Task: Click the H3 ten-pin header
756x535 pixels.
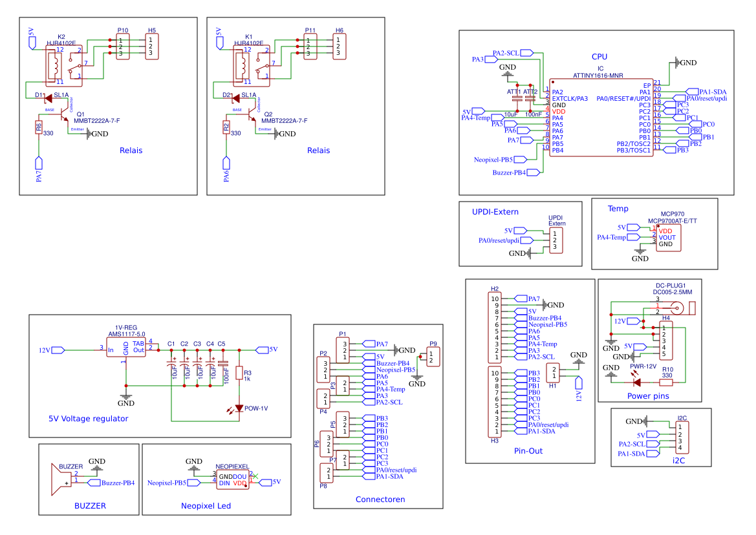Action: click(495, 402)
